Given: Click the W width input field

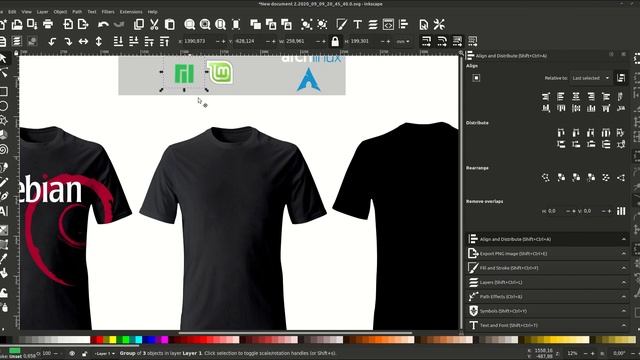Looking at the screenshot, I should (300, 41).
